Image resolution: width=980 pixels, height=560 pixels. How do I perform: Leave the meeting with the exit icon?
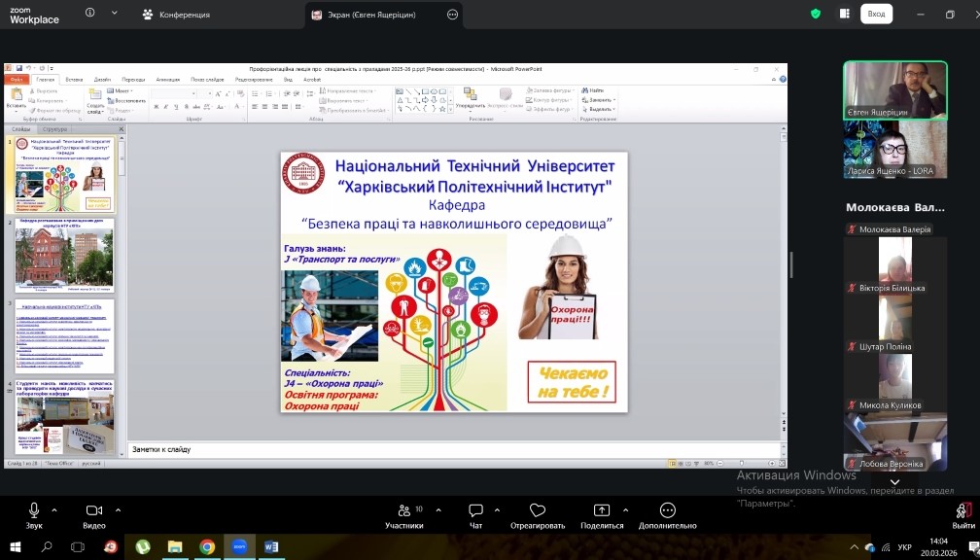pos(962,511)
